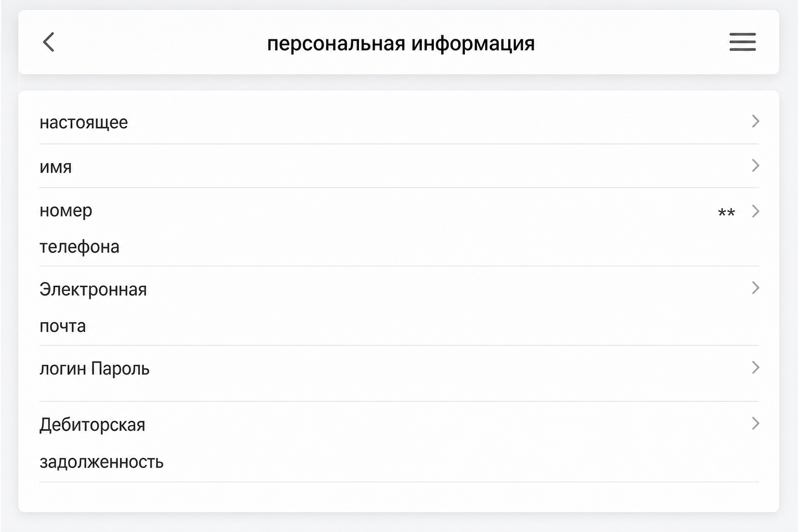Open the имя setting
The height and width of the screenshot is (532, 798).
(399, 166)
